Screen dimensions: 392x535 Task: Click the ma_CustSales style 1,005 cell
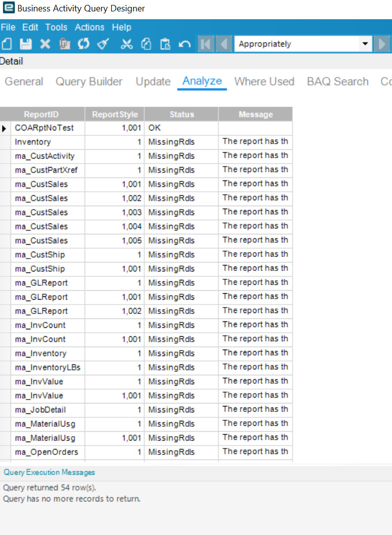pos(115,241)
